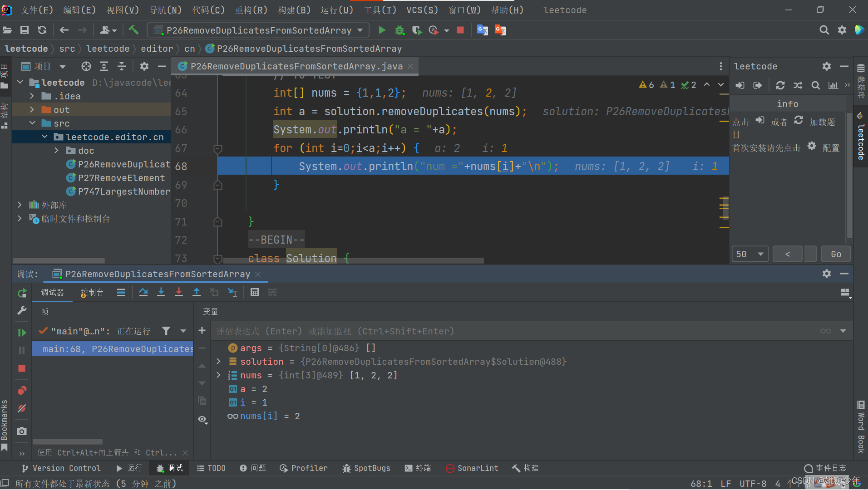The image size is (868, 490).
Task: Click the green Run button in toolbar
Action: [382, 30]
